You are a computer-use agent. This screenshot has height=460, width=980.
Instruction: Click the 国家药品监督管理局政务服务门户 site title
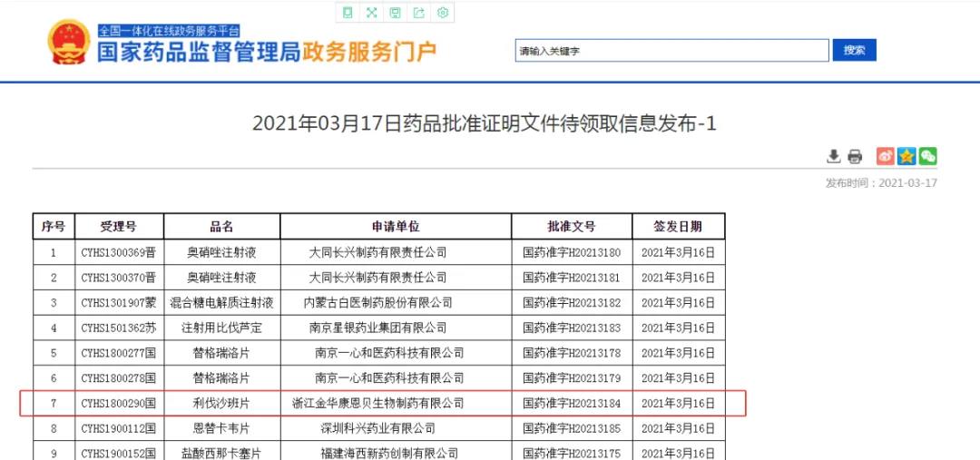(267, 52)
